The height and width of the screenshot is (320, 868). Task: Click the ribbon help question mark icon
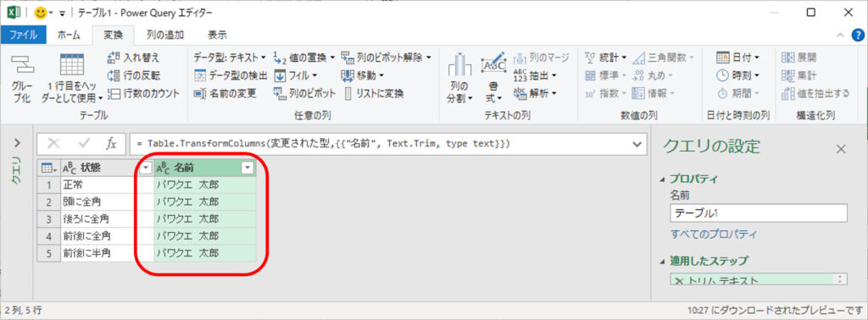coord(858,35)
